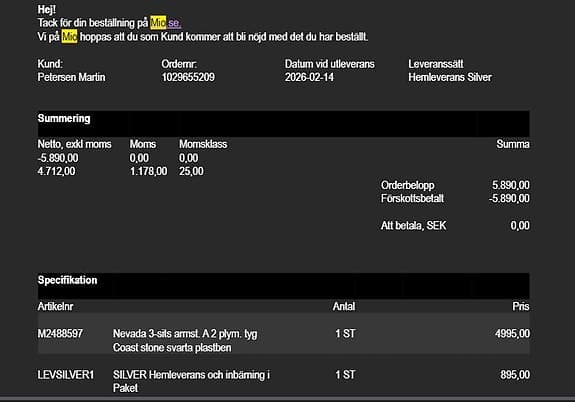
Task: Select price 4995,00
Action: [x=512, y=333]
